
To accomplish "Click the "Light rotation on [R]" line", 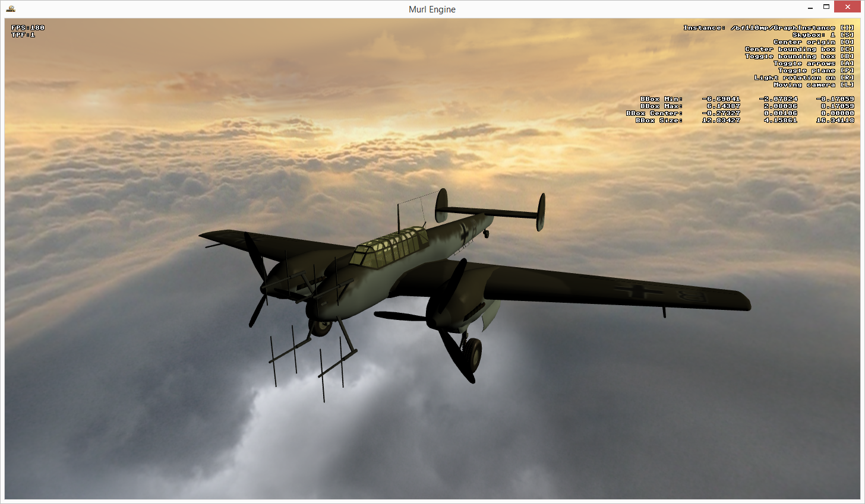I will 804,78.
